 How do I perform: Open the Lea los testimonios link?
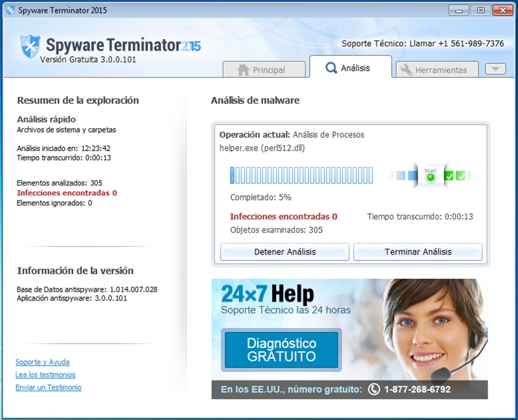(x=46, y=375)
